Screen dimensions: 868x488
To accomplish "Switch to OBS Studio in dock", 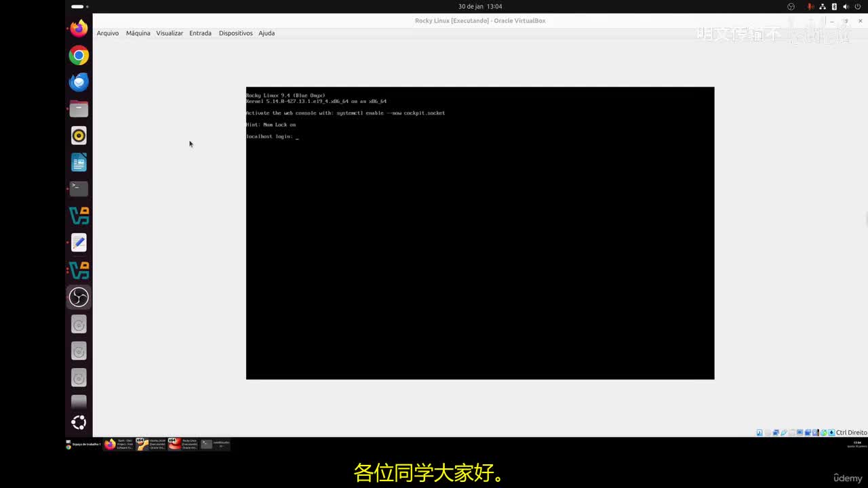I will pyautogui.click(x=79, y=297).
